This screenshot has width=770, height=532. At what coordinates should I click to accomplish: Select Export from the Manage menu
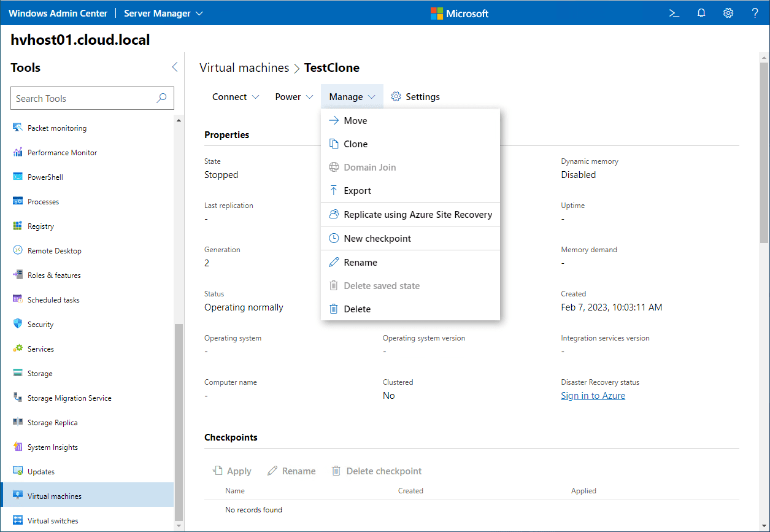pyautogui.click(x=357, y=191)
